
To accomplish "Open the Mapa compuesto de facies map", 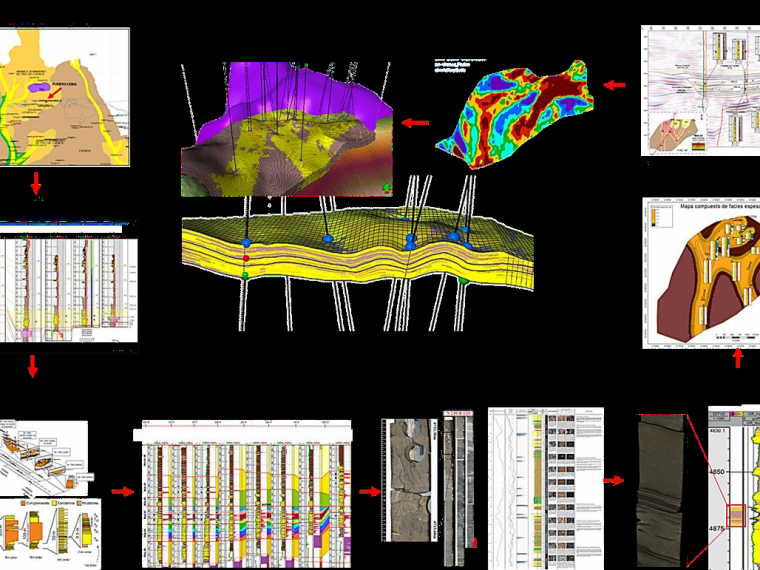I will coord(701,272).
